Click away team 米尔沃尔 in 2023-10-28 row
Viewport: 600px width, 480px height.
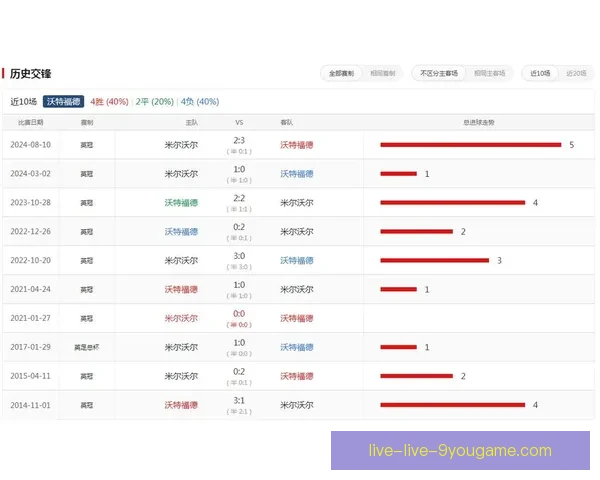point(297,202)
